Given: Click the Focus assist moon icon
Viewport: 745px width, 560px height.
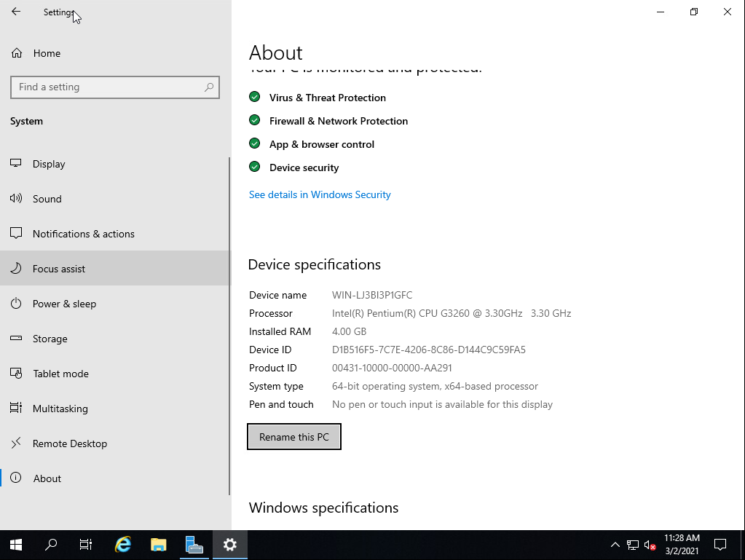Looking at the screenshot, I should point(16,269).
